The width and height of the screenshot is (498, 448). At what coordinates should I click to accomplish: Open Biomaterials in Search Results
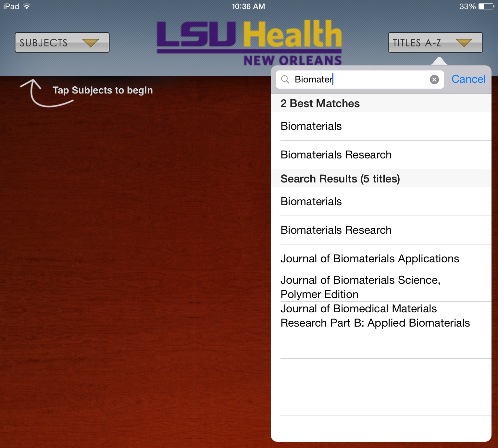[381, 202]
